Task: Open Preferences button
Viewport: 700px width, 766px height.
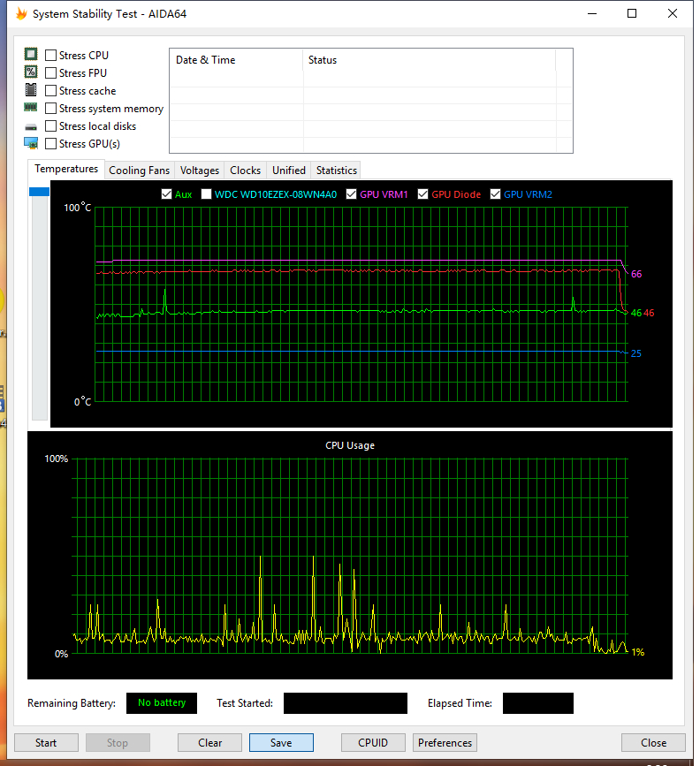Action: point(445,742)
